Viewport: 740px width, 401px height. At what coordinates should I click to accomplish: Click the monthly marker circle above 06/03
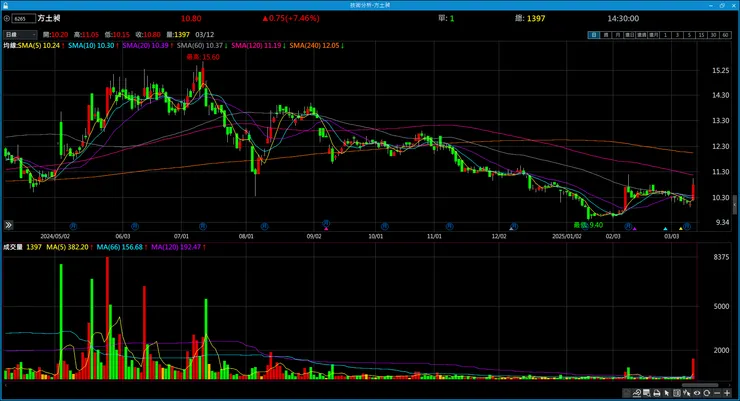(x=135, y=226)
